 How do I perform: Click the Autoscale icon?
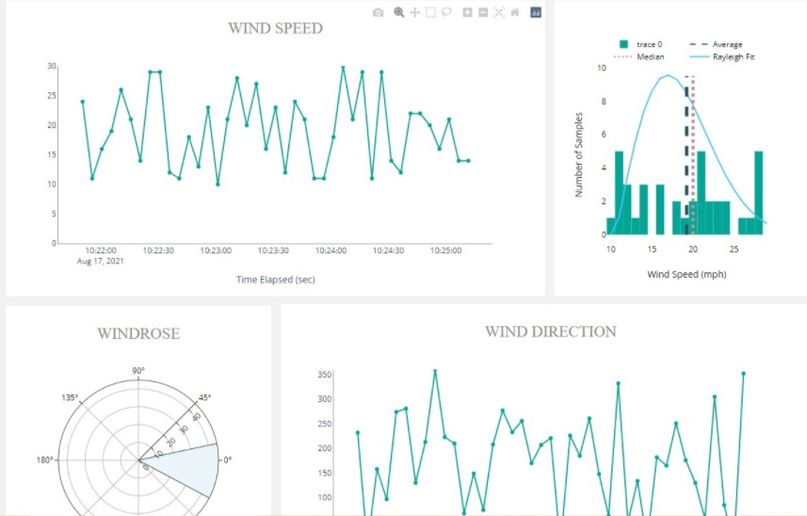498,13
